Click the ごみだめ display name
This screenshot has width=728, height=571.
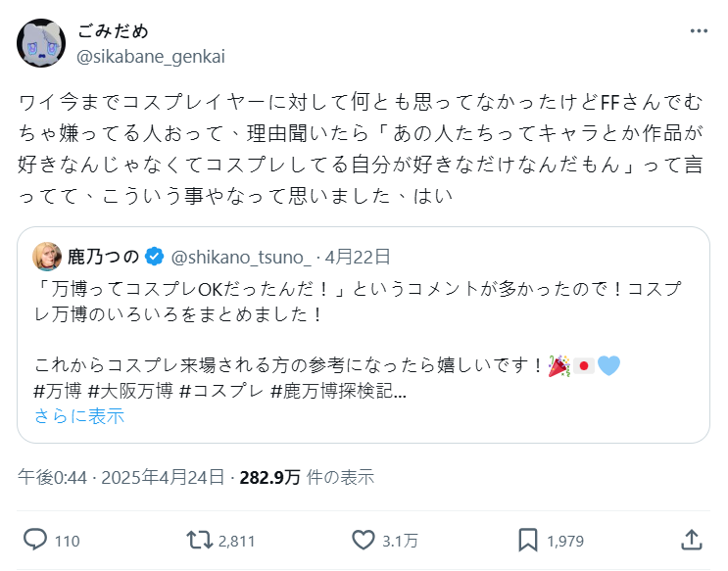point(113,31)
